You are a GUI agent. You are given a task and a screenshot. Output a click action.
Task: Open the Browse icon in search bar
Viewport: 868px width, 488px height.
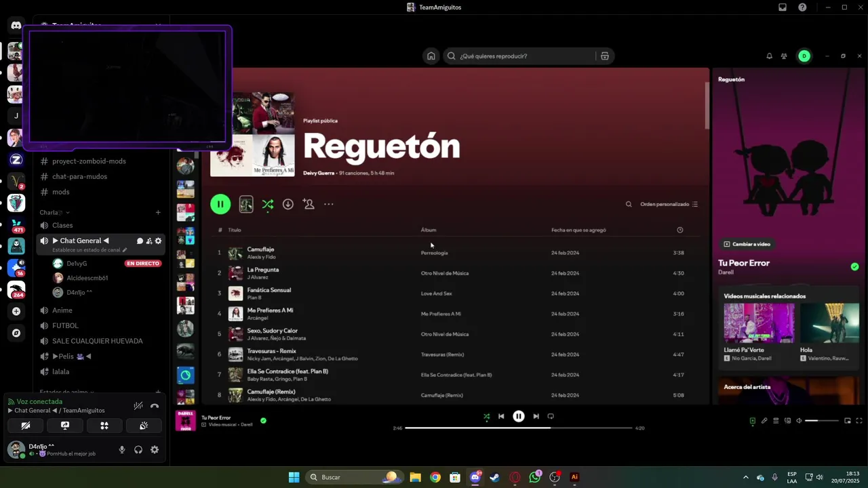coord(604,56)
